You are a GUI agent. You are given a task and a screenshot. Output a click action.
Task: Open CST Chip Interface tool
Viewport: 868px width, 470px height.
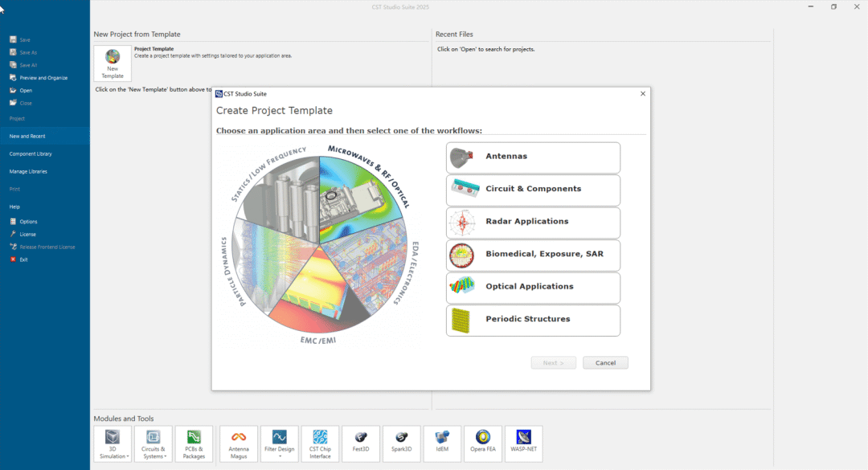[320, 443]
